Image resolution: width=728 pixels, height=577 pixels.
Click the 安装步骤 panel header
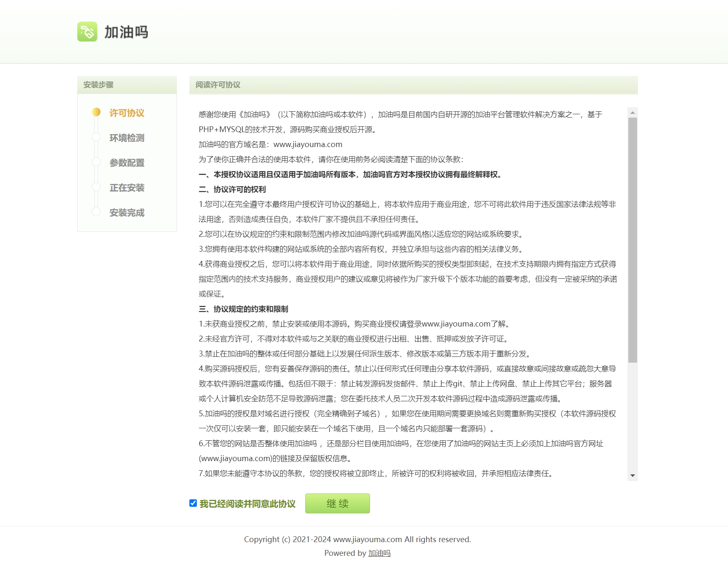click(127, 85)
